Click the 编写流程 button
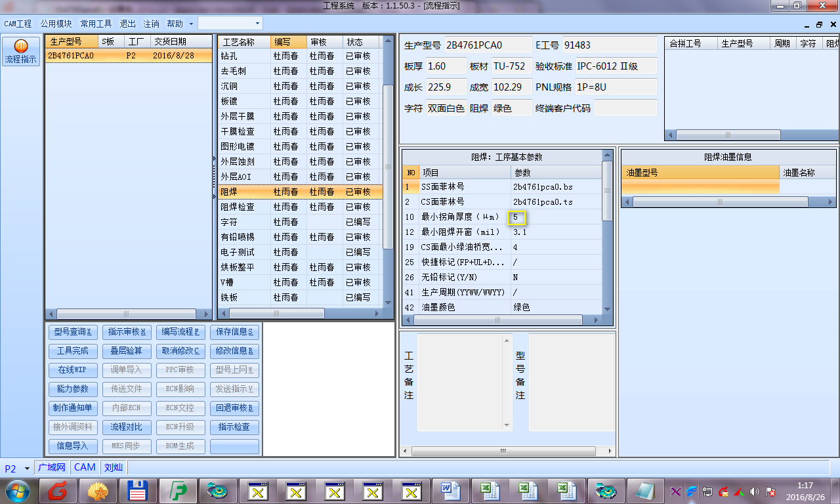The height and width of the screenshot is (504, 840). pos(180,332)
